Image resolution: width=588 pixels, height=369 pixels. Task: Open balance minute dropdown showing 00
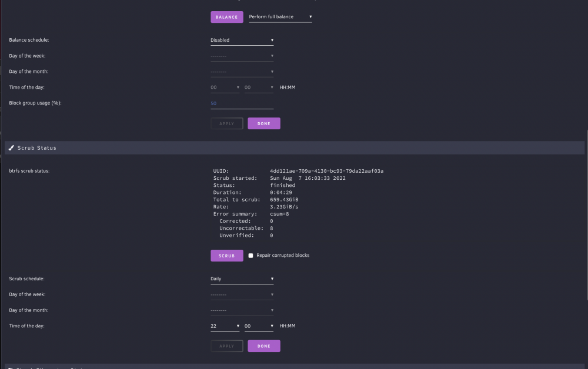pos(259,88)
